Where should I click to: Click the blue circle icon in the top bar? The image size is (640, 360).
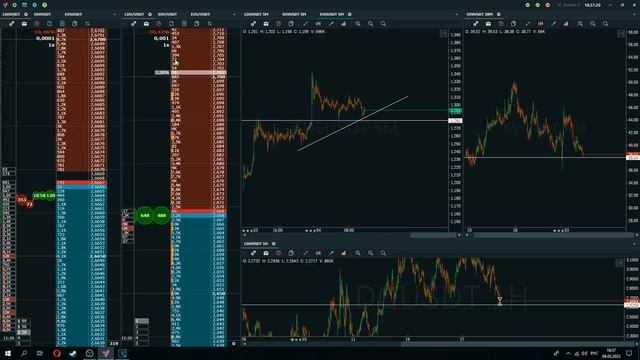coord(35,5)
